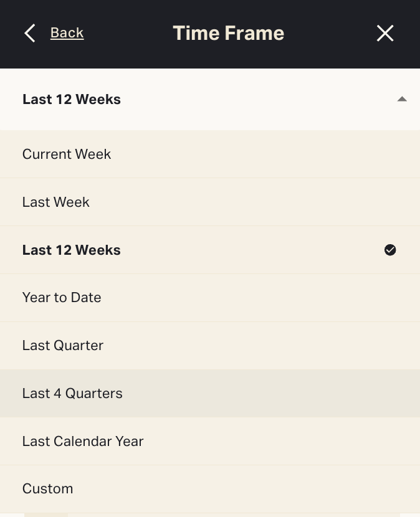Toggle the time frame dropdown closed

point(402,99)
